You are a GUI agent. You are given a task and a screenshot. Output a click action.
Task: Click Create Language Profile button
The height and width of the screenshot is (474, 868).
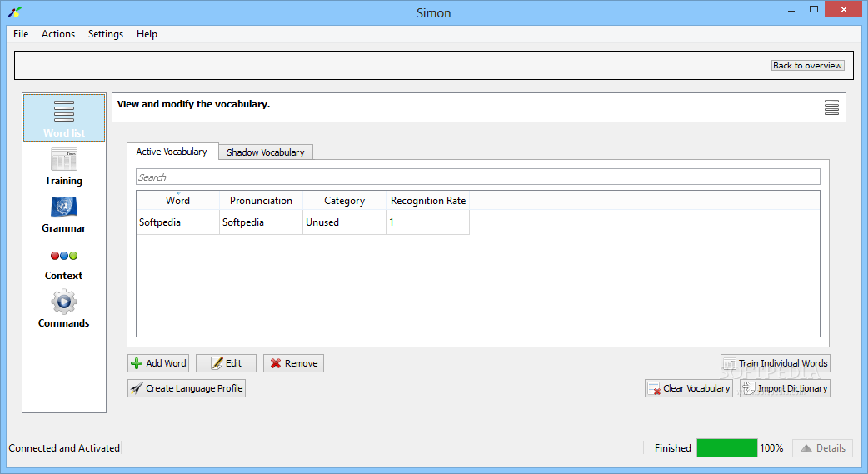click(x=187, y=388)
